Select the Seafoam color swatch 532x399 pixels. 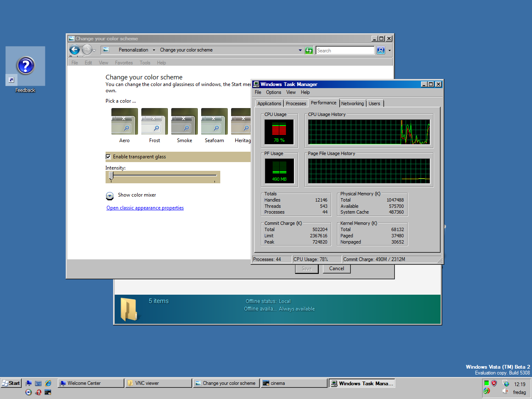tap(214, 121)
